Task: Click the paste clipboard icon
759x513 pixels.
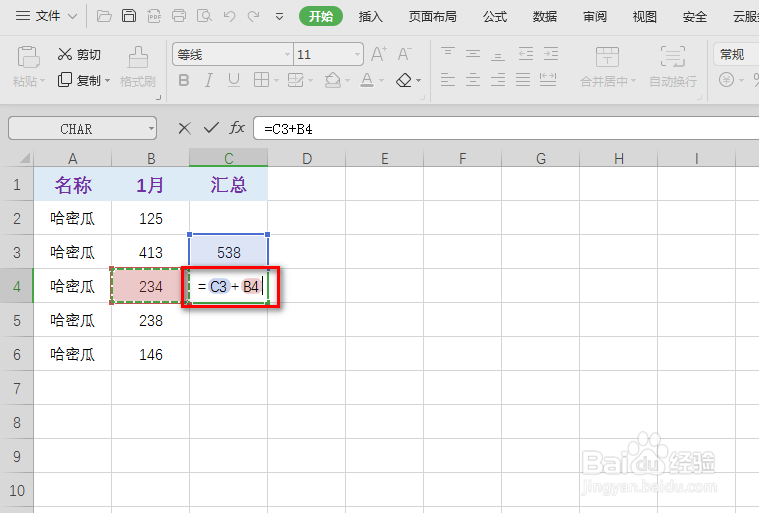Action: 28,57
